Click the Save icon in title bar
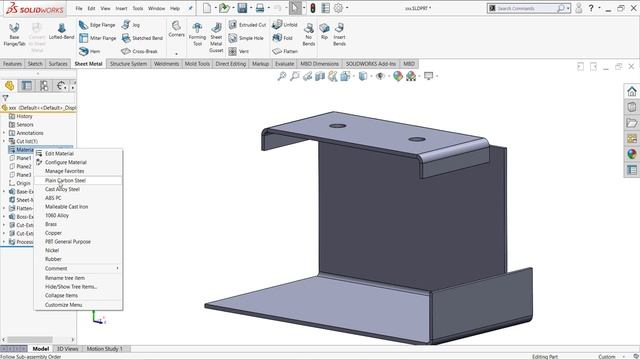The height and width of the screenshot is (360, 640). [242, 8]
